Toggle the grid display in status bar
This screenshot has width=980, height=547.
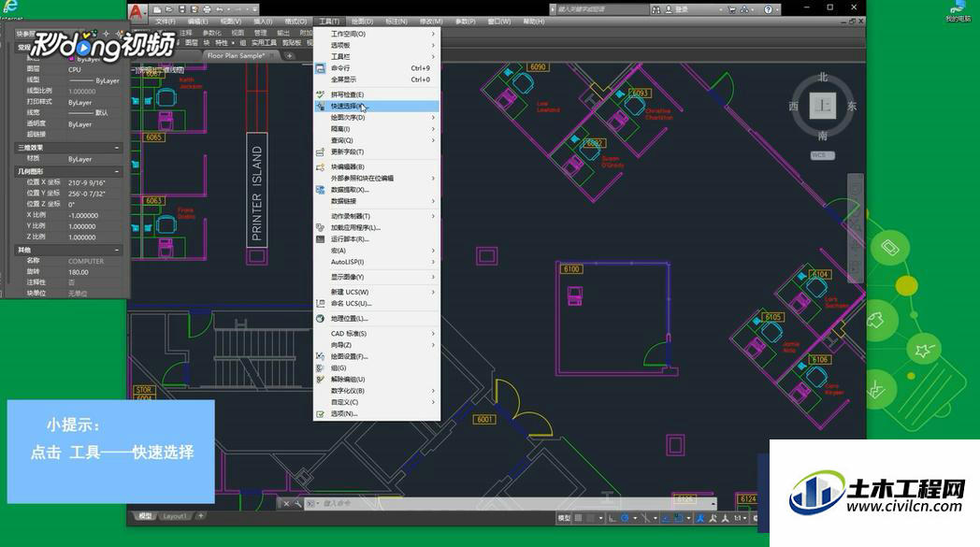(579, 518)
